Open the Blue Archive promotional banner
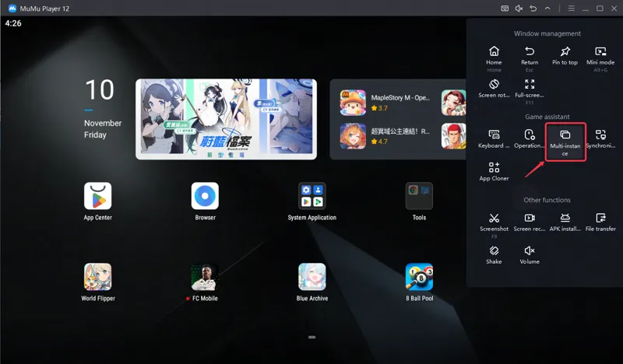The image size is (623, 364). point(226,119)
